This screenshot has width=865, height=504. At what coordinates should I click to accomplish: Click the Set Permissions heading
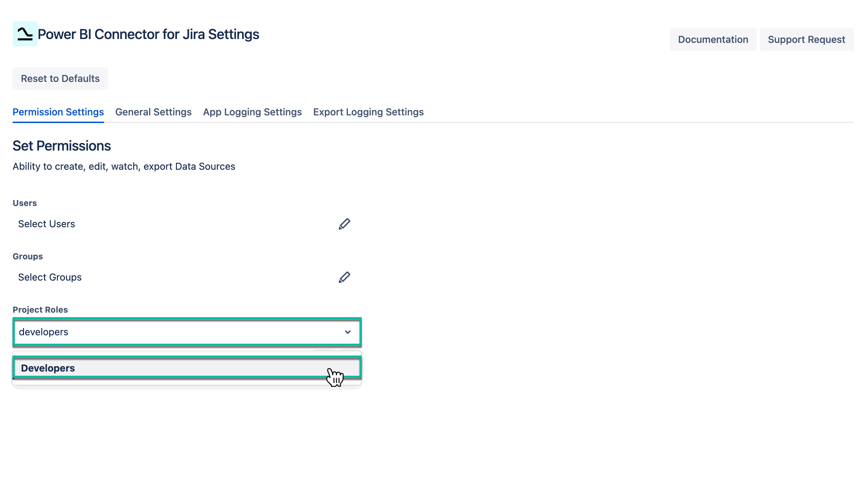coord(61,145)
